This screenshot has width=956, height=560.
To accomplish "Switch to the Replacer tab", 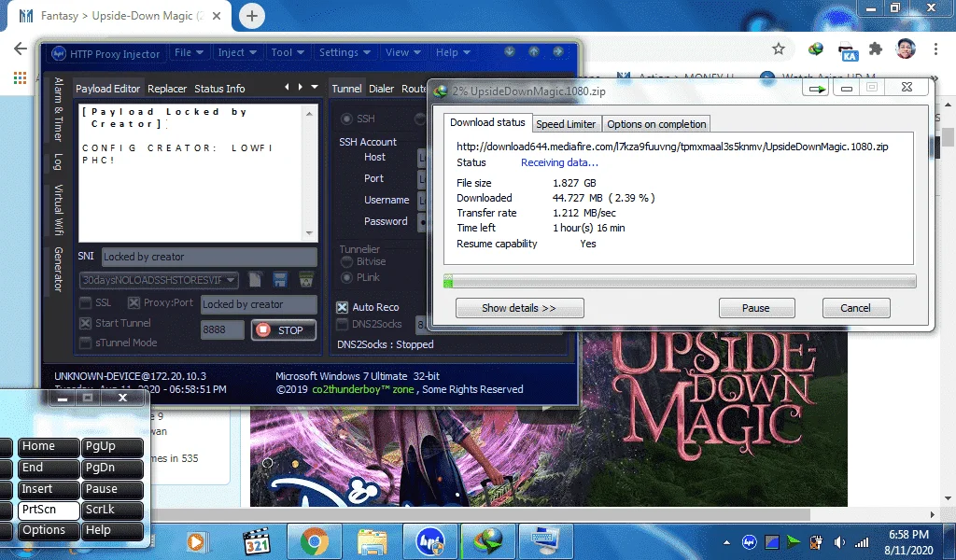I will pyautogui.click(x=167, y=89).
